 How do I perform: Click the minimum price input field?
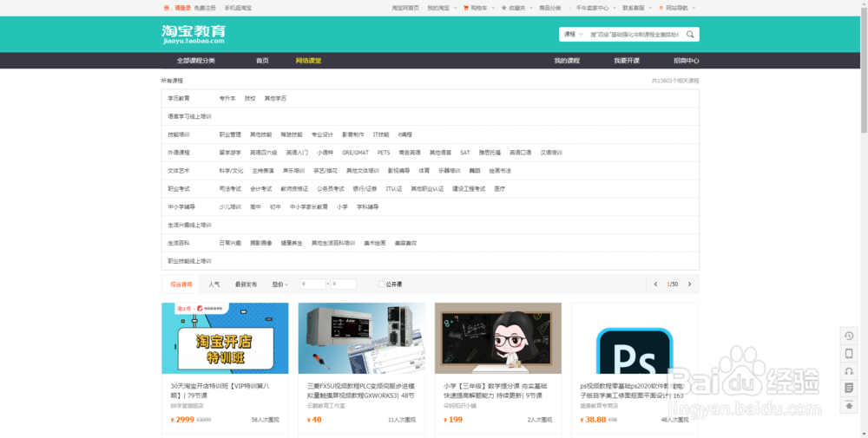click(x=312, y=284)
